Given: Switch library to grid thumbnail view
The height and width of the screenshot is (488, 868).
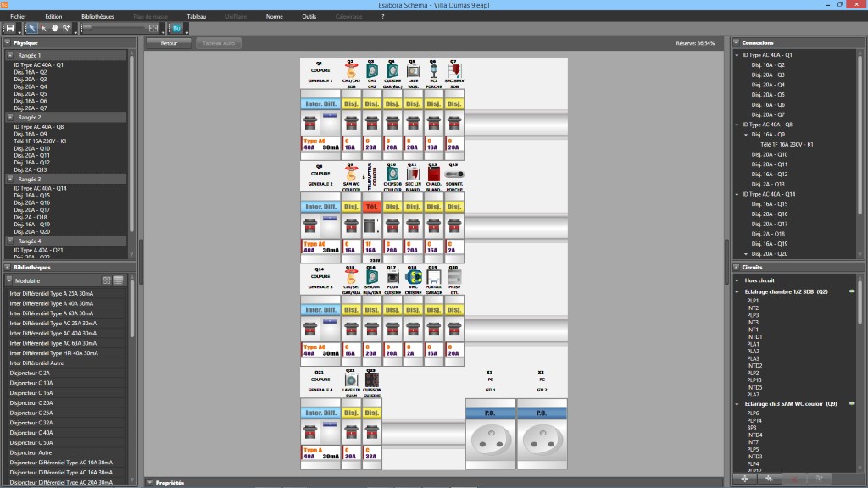Looking at the screenshot, I should point(107,280).
